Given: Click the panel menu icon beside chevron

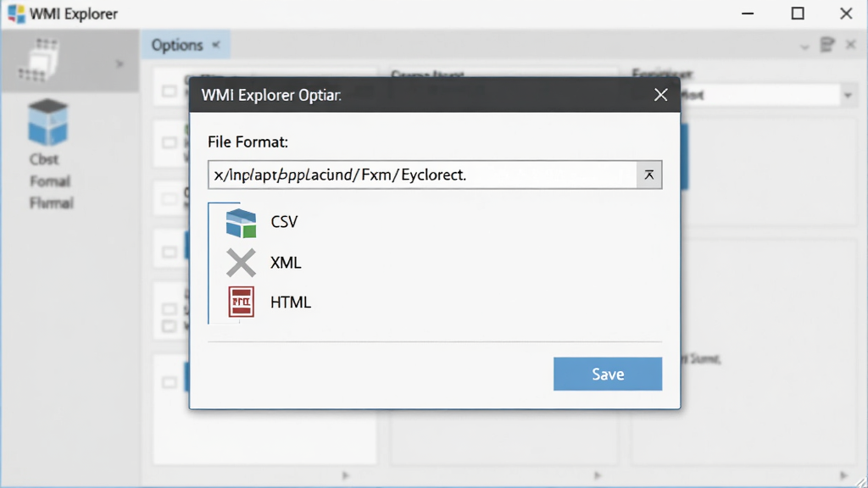Looking at the screenshot, I should pyautogui.click(x=827, y=45).
